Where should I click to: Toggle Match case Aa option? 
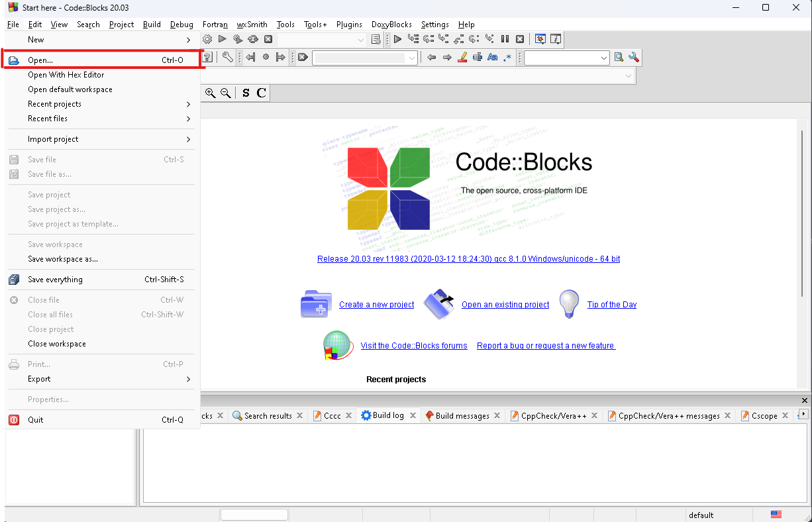click(493, 58)
